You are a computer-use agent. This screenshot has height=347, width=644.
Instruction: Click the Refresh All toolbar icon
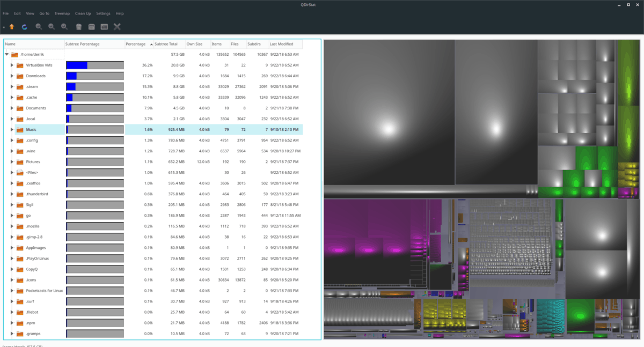tap(24, 26)
